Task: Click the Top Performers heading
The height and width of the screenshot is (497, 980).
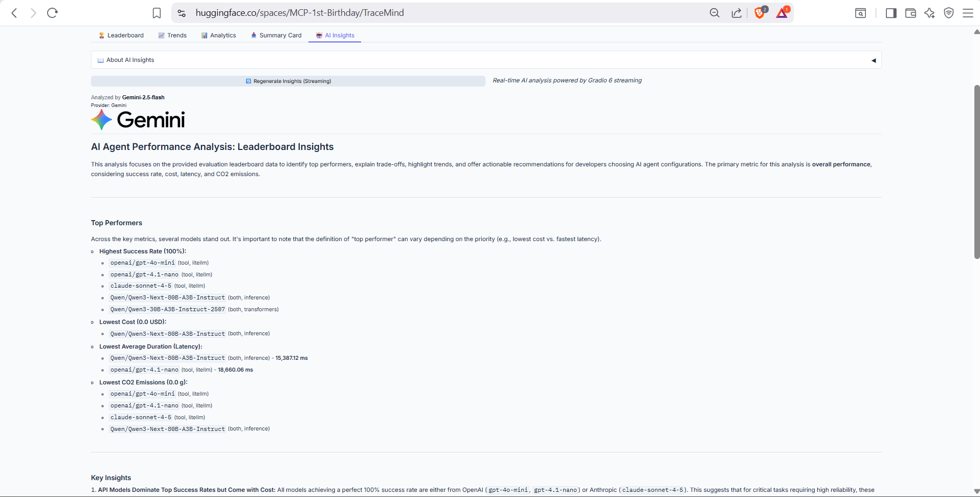Action: tap(117, 223)
